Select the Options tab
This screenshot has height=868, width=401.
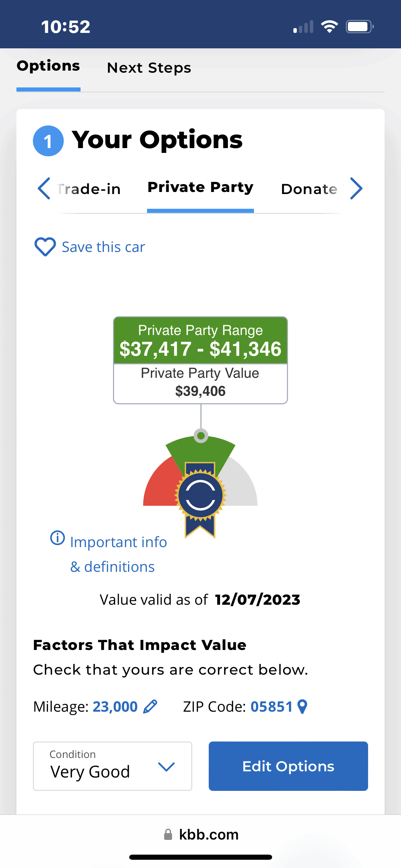(48, 66)
